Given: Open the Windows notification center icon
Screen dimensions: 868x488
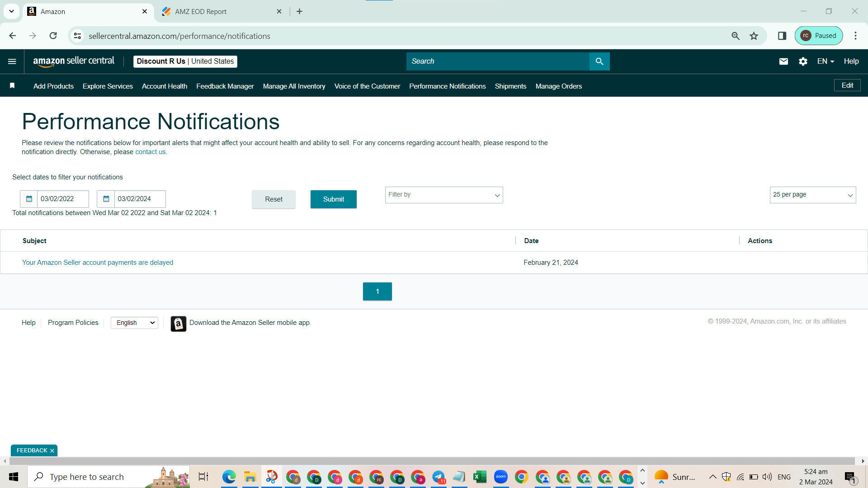Looking at the screenshot, I should [850, 477].
